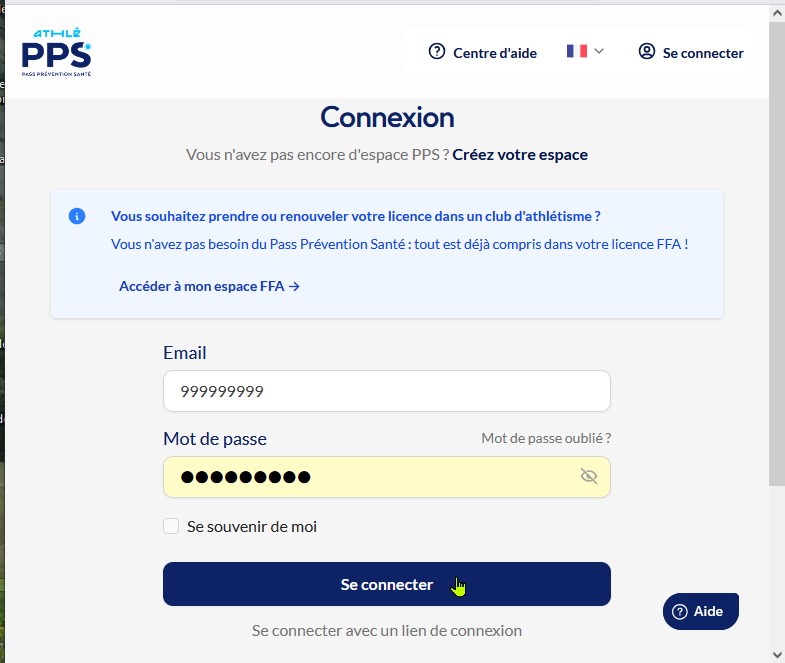Click Mot de passe oublié link
Screen dimensions: 785x663
pyautogui.click(x=546, y=438)
